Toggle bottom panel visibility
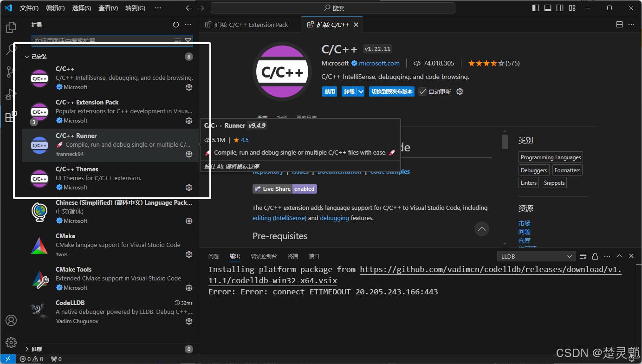 (548, 8)
